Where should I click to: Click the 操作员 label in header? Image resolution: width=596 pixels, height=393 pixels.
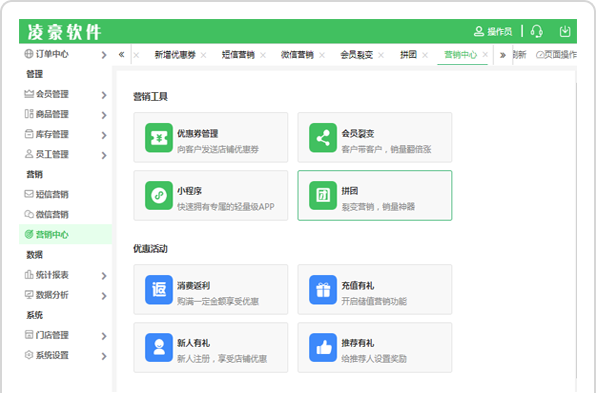point(500,32)
